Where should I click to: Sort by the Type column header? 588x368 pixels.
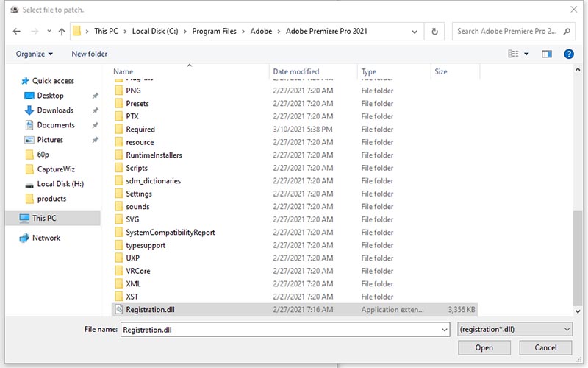369,71
